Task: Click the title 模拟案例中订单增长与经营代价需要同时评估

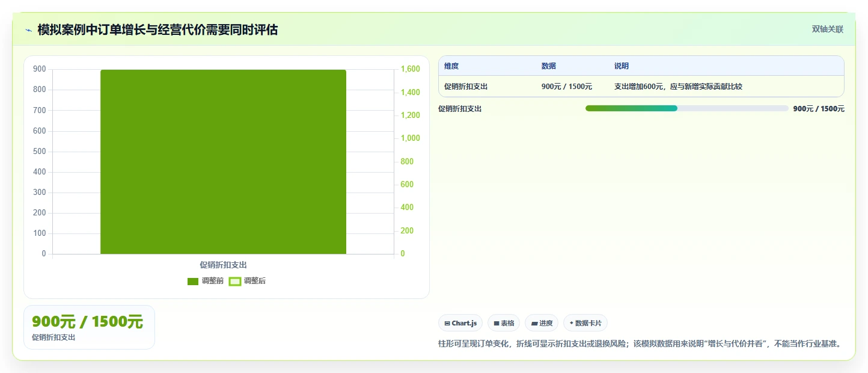Action: click(x=157, y=29)
